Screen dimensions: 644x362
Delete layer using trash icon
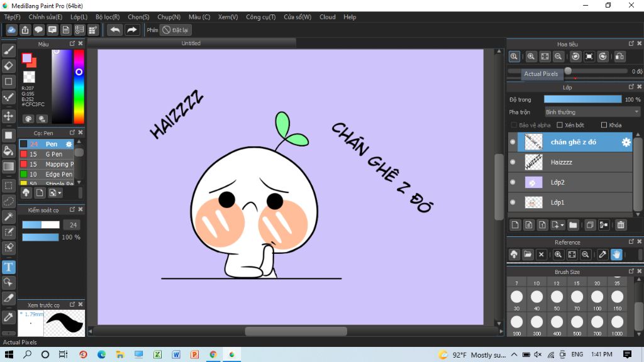click(621, 225)
